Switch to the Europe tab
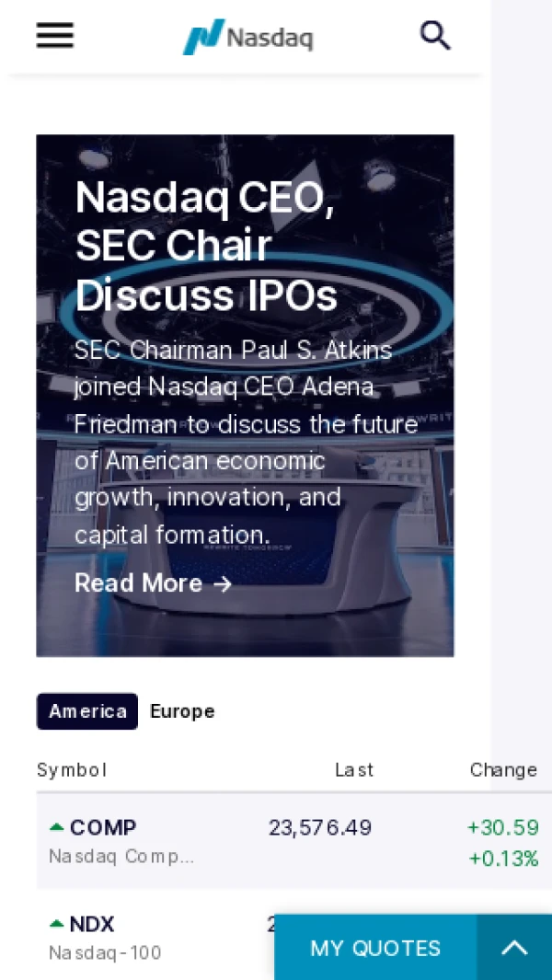 coord(182,711)
